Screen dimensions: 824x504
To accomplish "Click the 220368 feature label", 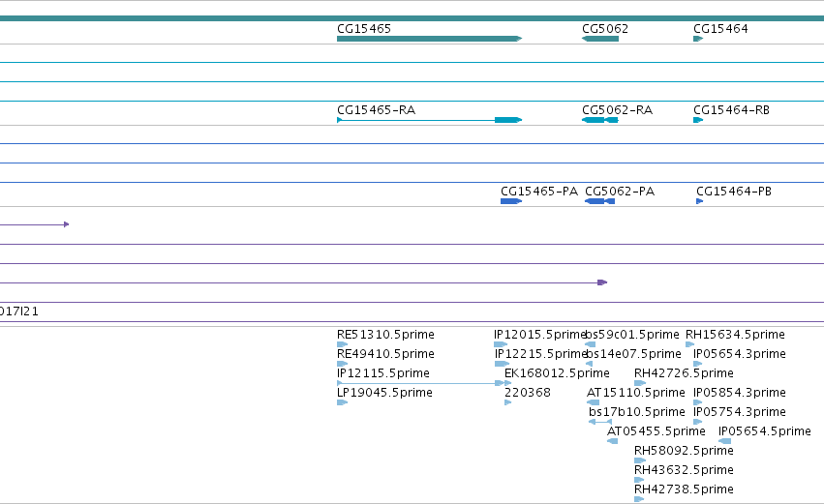I will (x=528, y=393).
